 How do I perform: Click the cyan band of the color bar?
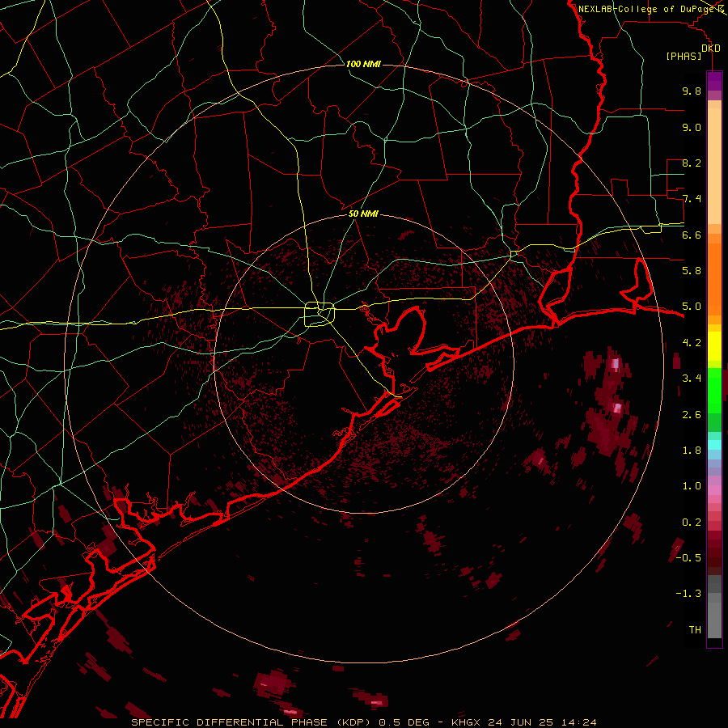(x=714, y=445)
